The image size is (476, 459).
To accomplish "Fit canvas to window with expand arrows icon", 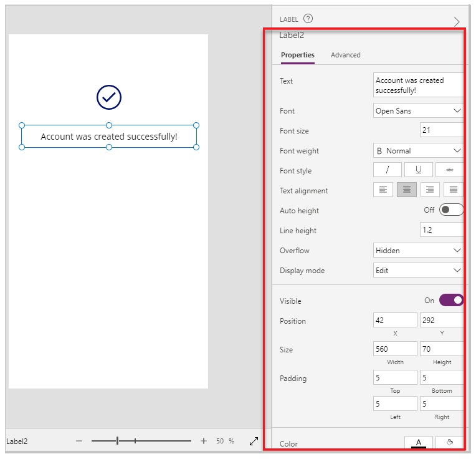I will click(x=254, y=441).
